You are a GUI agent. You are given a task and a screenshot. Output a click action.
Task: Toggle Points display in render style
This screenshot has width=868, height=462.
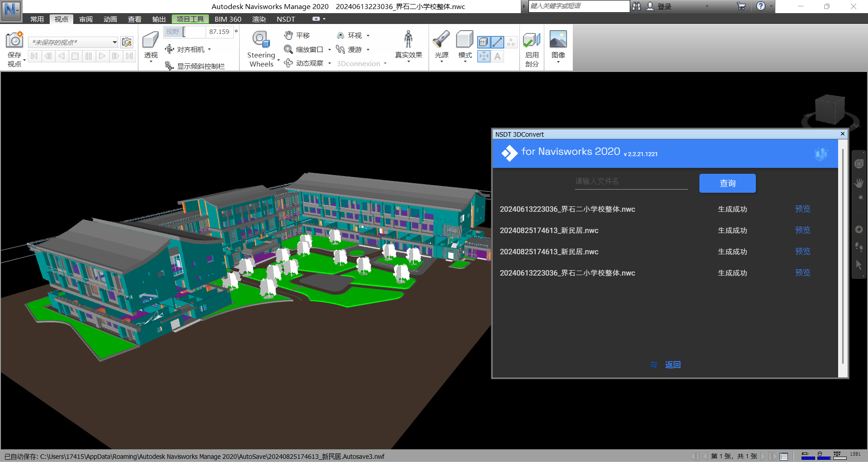(511, 42)
